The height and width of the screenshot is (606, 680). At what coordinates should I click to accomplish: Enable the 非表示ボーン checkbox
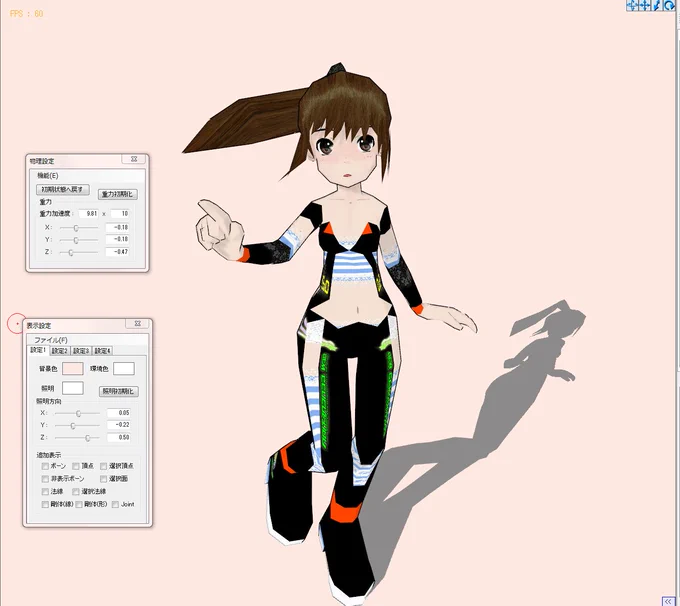[x=45, y=479]
